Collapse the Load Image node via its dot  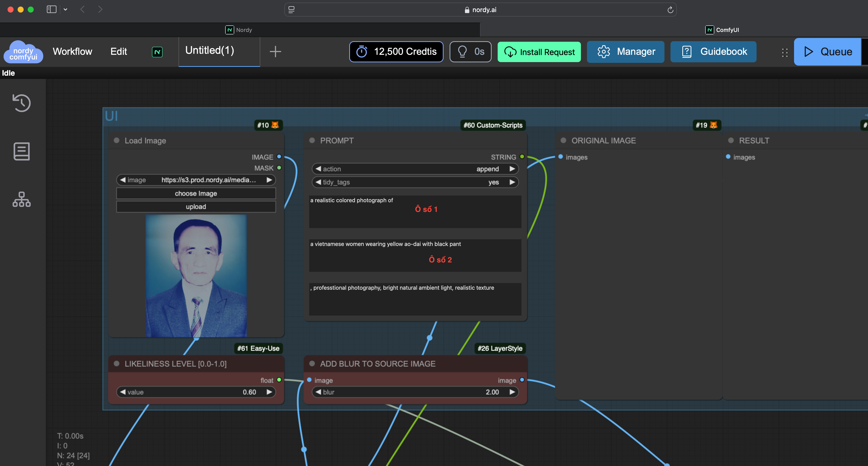[x=116, y=141]
